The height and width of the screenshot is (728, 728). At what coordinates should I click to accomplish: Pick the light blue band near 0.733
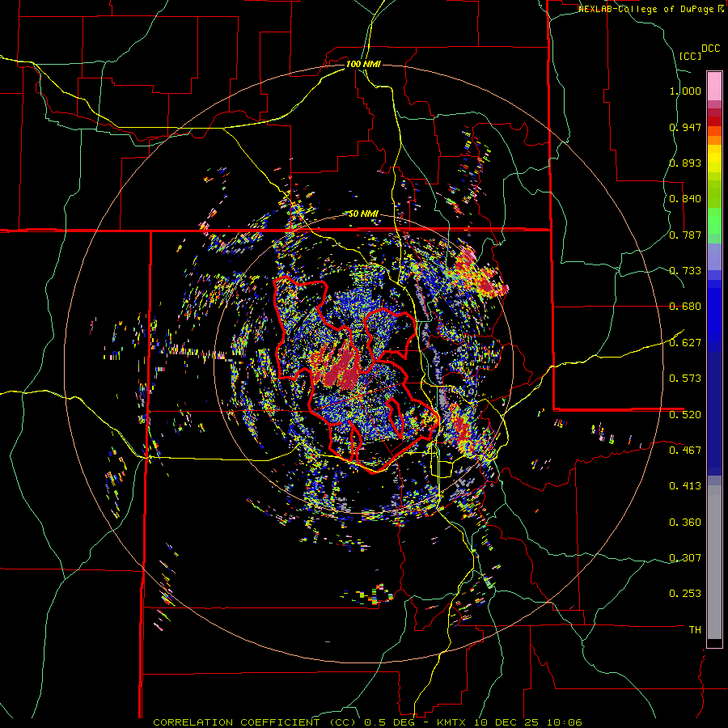tap(714, 256)
